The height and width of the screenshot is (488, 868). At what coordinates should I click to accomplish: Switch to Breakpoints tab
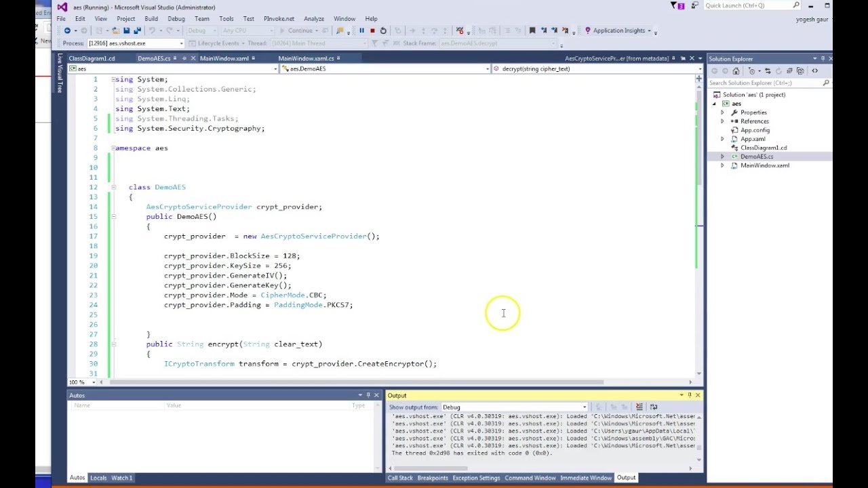[x=433, y=478]
